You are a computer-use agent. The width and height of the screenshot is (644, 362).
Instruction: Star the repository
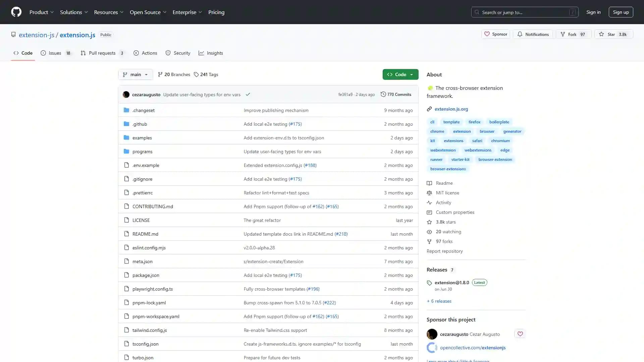(613, 34)
